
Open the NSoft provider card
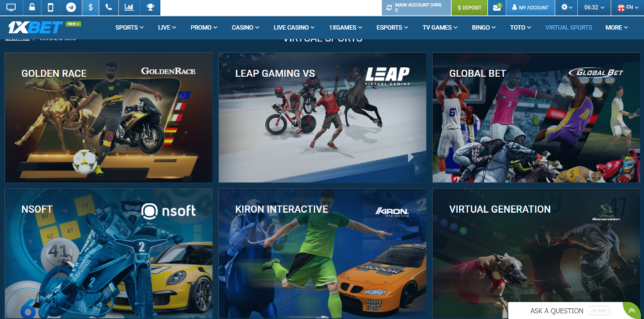108,253
